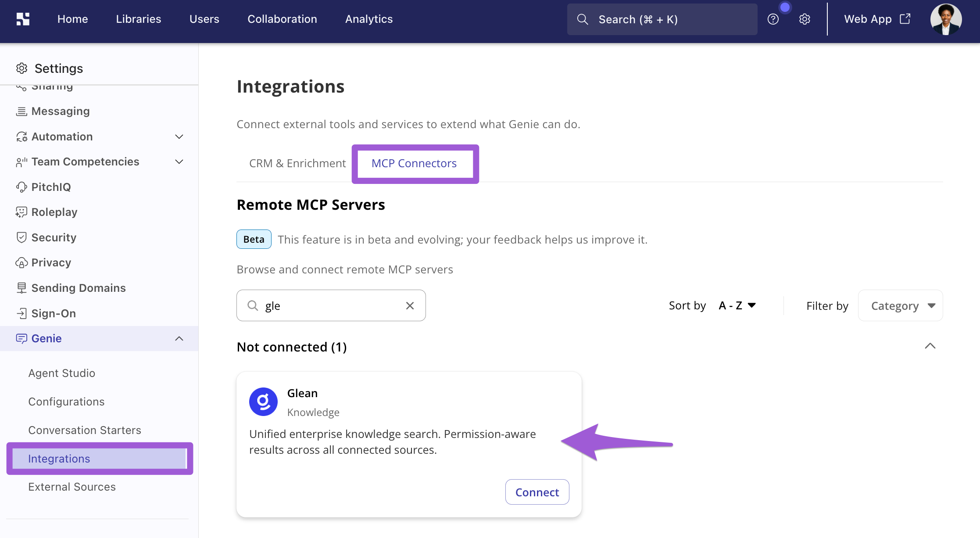Open the Security shield settings item
This screenshot has height=538, width=980.
(x=46, y=237)
